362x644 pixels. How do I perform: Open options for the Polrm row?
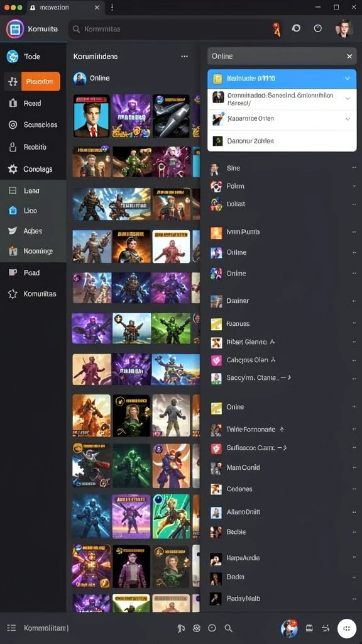coord(354,186)
